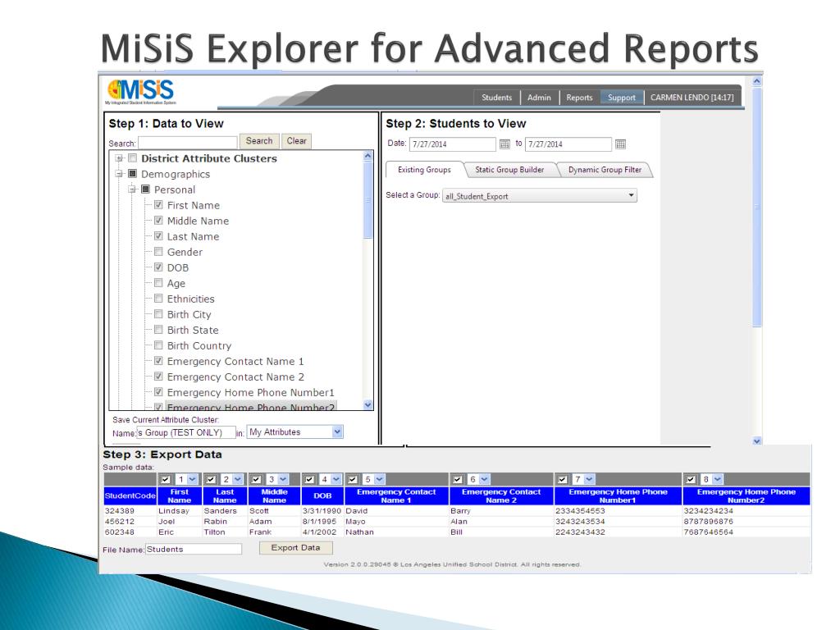The image size is (840, 630).
Task: Click the start Date field
Action: (x=453, y=144)
